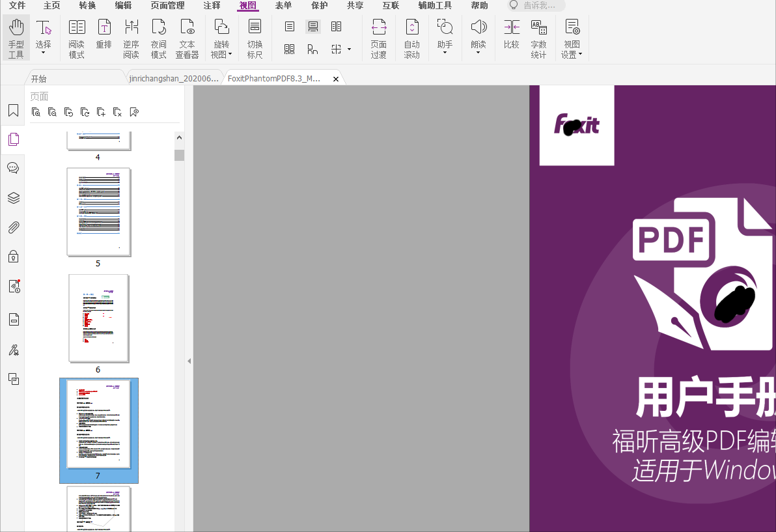
Task: Switch to the 主页 home tab
Action: coord(52,5)
